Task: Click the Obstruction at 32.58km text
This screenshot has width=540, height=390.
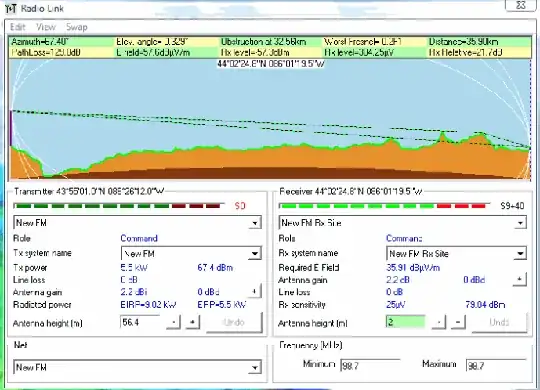Action: pyautogui.click(x=263, y=42)
